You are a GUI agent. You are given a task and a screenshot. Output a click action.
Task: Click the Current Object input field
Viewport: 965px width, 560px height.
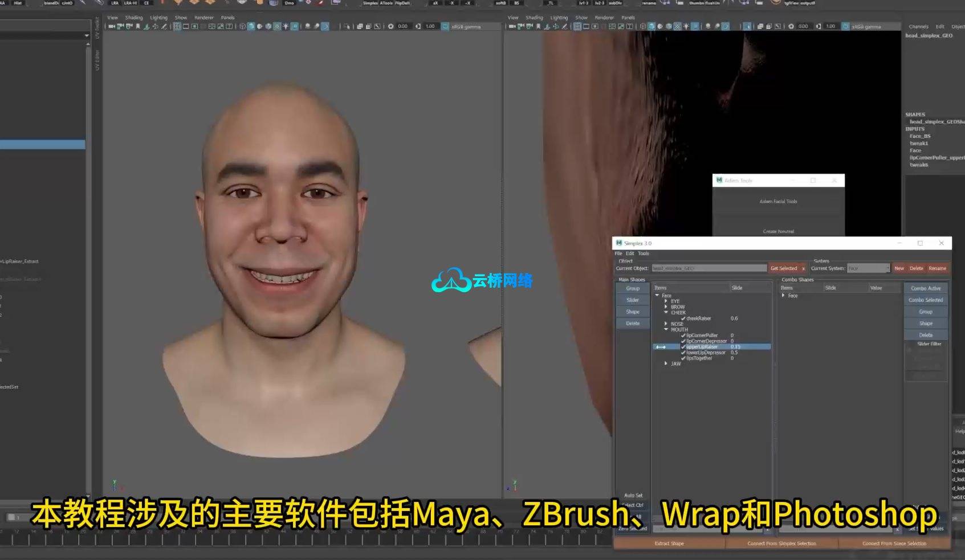coord(709,268)
